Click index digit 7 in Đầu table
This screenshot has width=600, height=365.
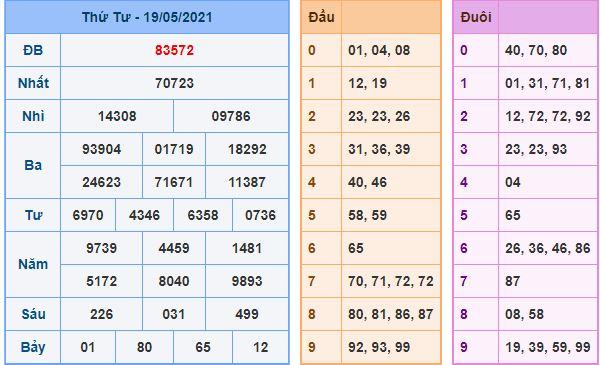[x=311, y=281]
